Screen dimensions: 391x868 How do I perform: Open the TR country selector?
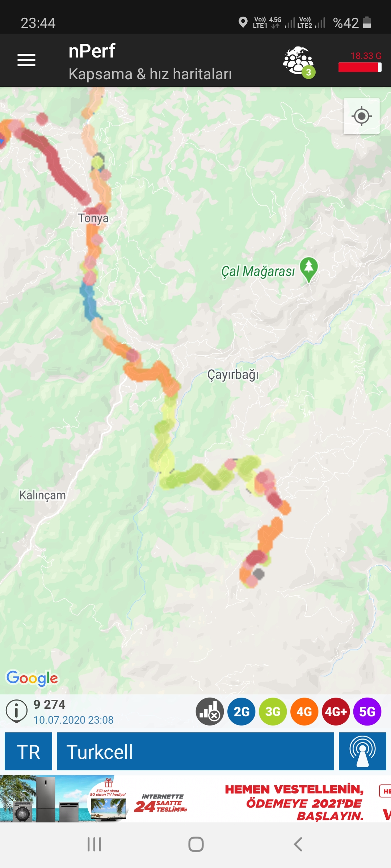coord(29,752)
